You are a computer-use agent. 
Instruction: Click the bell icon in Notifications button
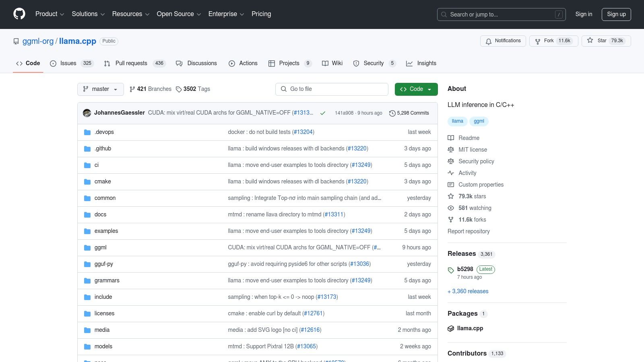489,41
